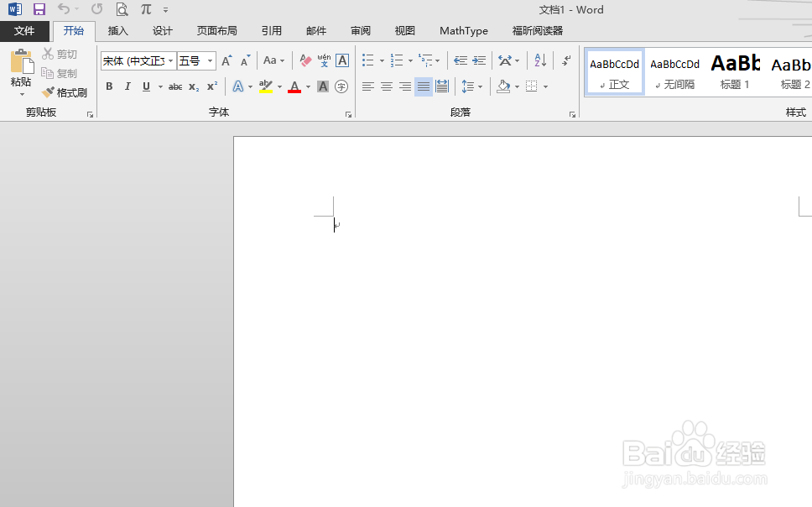Apply paragraph shading paint bucket
The width and height of the screenshot is (812, 507).
point(503,86)
